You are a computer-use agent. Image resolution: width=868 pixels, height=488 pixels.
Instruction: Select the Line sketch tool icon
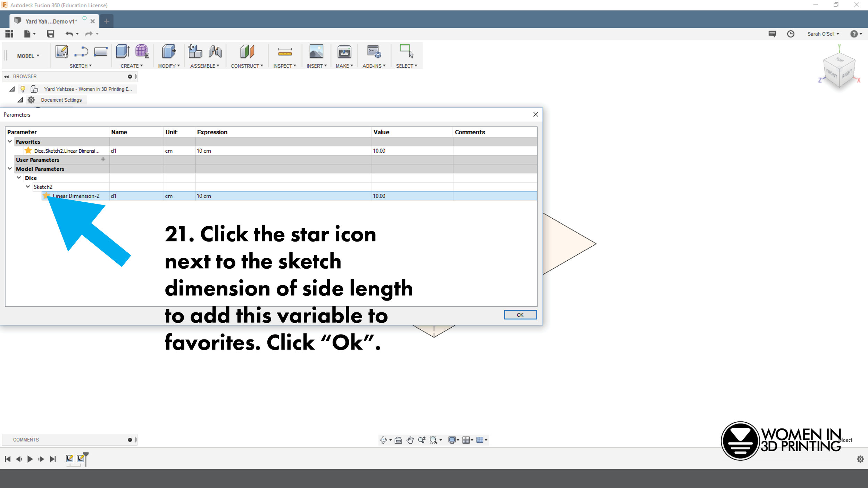[x=81, y=52]
